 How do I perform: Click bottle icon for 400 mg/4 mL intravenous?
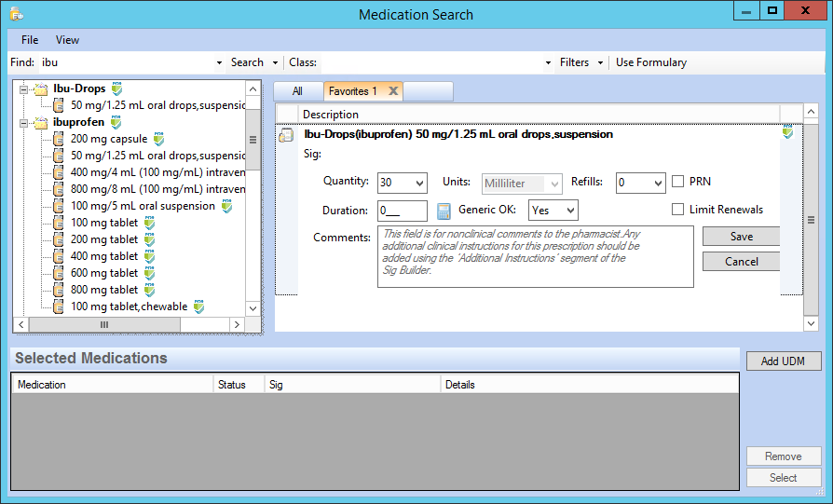[x=59, y=172]
